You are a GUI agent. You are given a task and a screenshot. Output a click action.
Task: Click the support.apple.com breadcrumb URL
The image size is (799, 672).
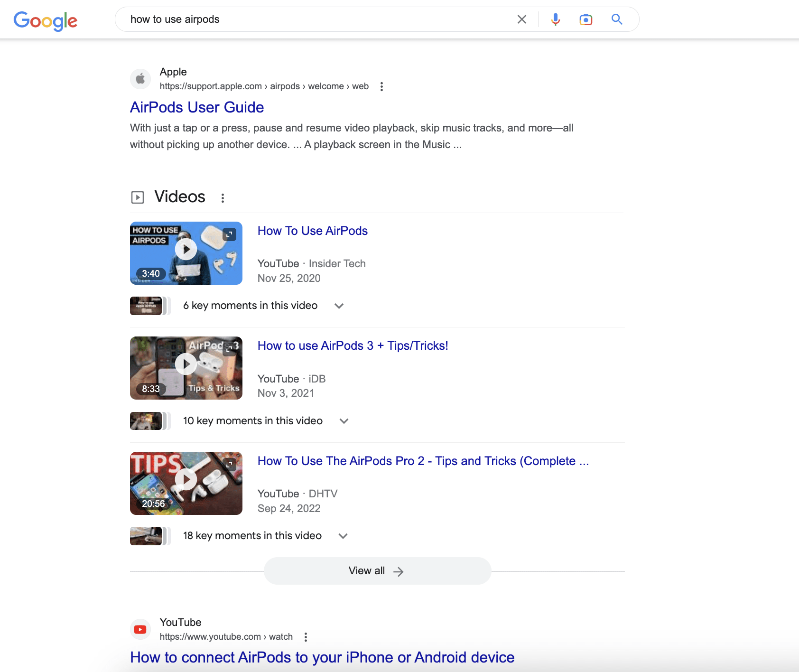pos(264,86)
